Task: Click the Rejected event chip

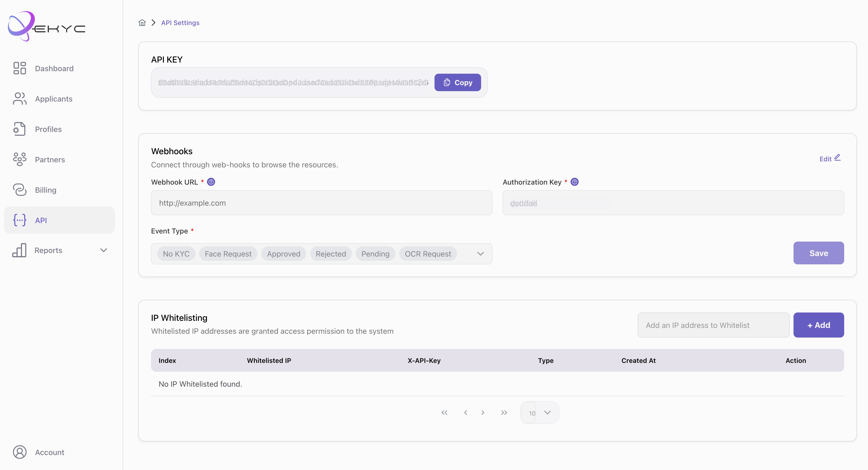Action: point(331,253)
